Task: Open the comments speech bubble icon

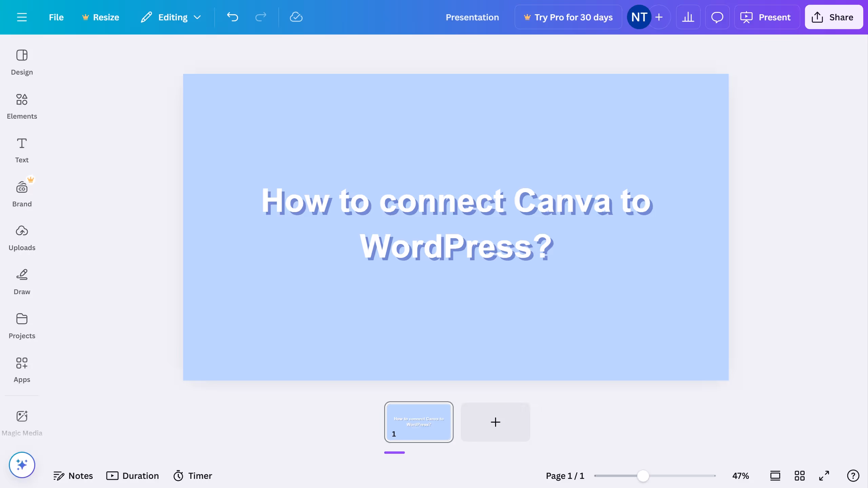Action: coord(717,17)
